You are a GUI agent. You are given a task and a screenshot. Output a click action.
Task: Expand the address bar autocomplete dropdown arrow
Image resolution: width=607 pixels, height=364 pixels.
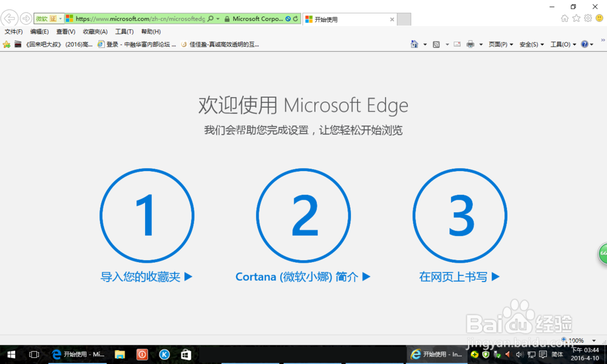coord(218,19)
